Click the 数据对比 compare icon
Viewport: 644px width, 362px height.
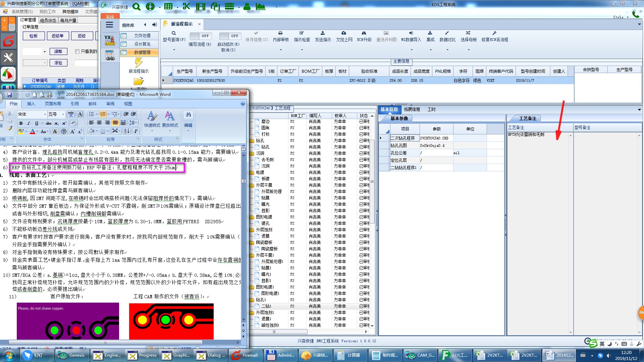(447, 33)
